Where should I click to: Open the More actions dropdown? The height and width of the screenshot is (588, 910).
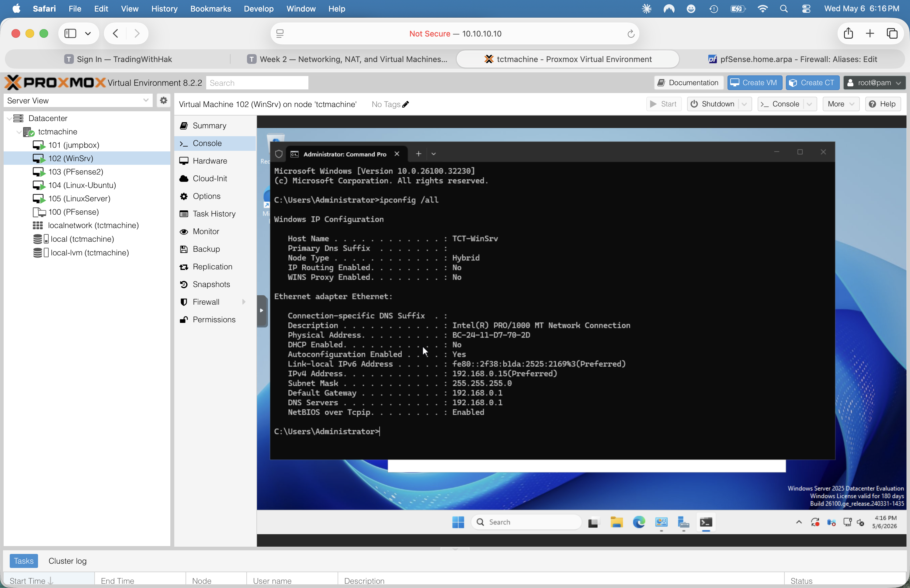click(840, 104)
